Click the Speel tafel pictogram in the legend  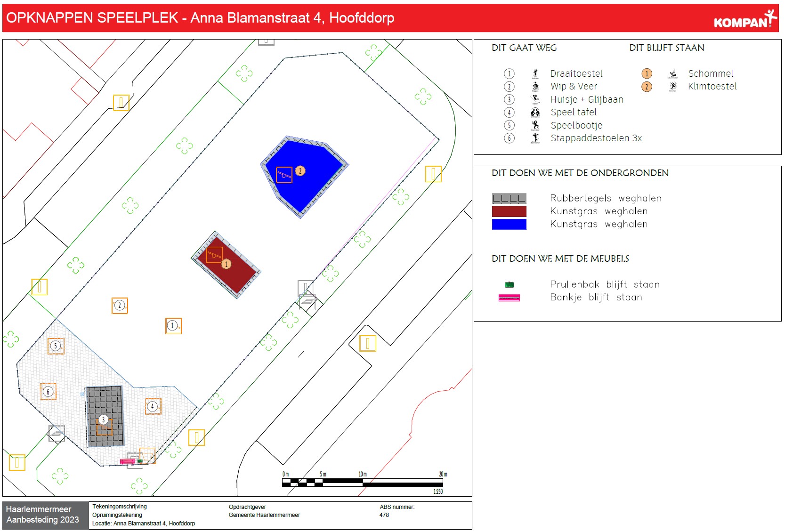click(x=535, y=113)
